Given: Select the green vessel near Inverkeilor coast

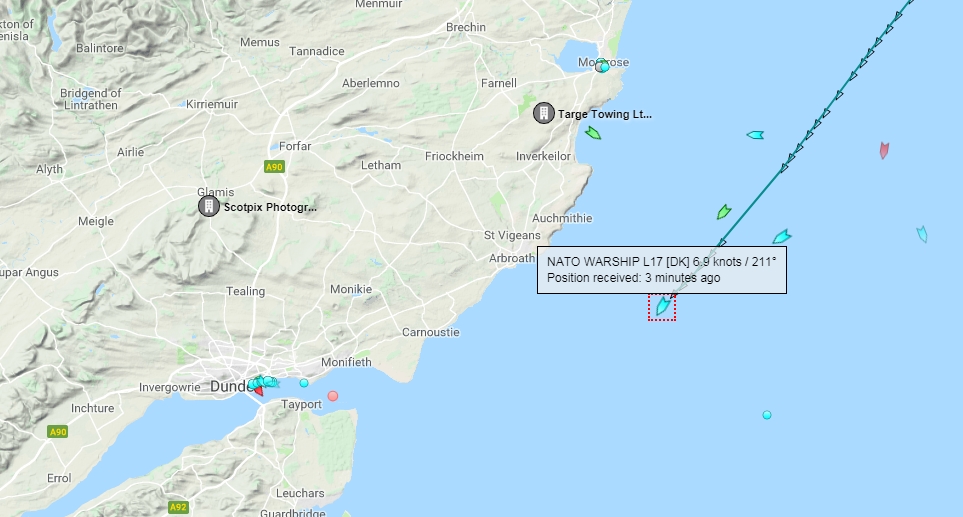Looking at the screenshot, I should point(593,133).
